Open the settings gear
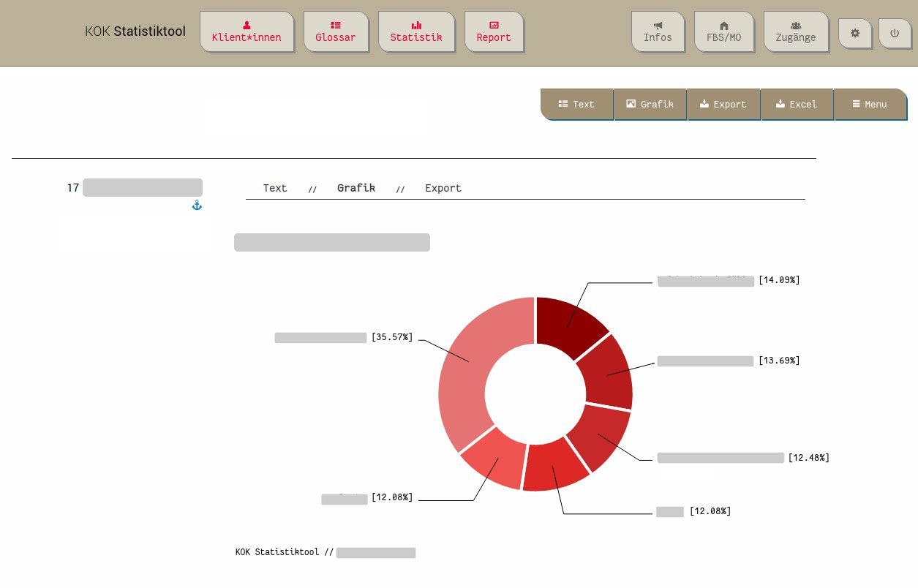Viewport: 918px width, 588px height. point(854,33)
